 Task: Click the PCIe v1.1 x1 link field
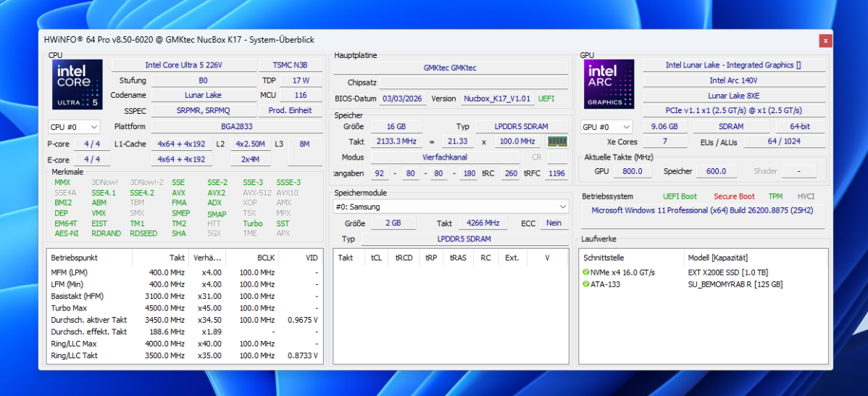tap(733, 110)
